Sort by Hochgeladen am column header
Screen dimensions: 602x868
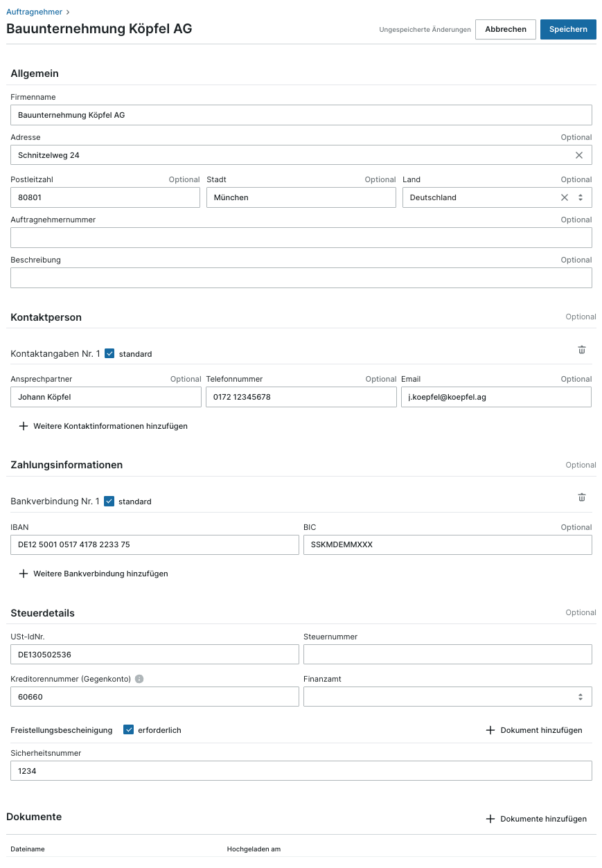254,849
